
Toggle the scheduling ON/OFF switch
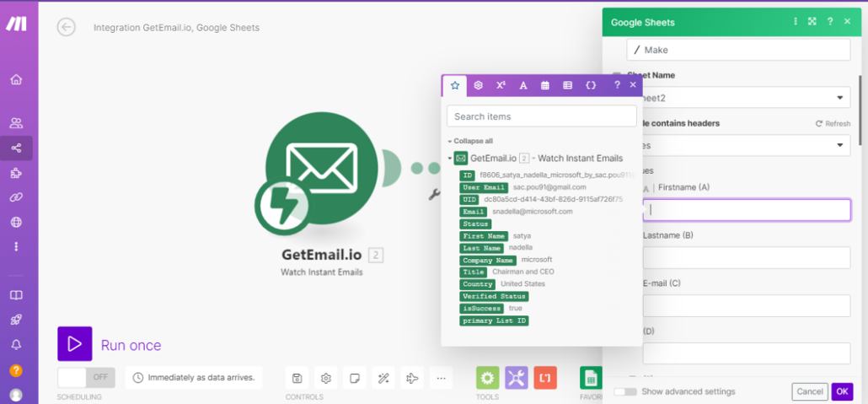87,377
